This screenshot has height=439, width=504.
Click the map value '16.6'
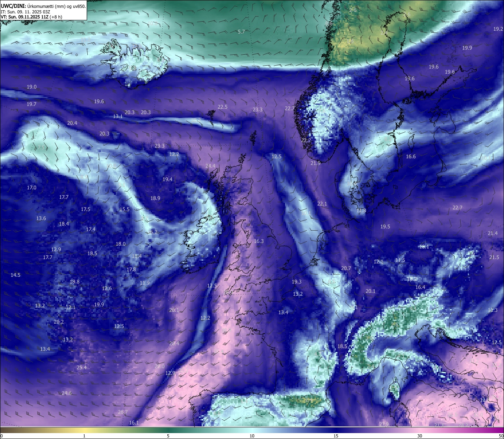point(411,156)
